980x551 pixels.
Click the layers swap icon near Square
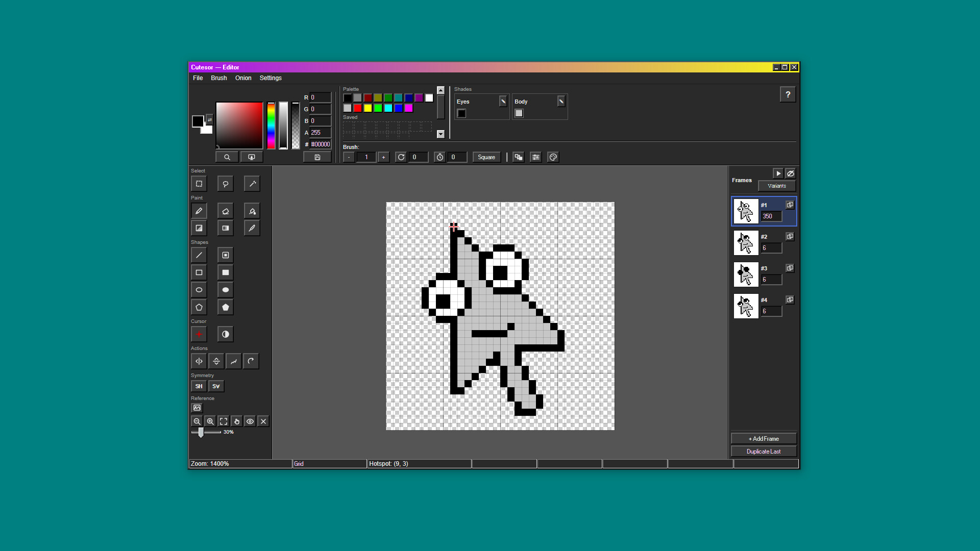pyautogui.click(x=519, y=157)
